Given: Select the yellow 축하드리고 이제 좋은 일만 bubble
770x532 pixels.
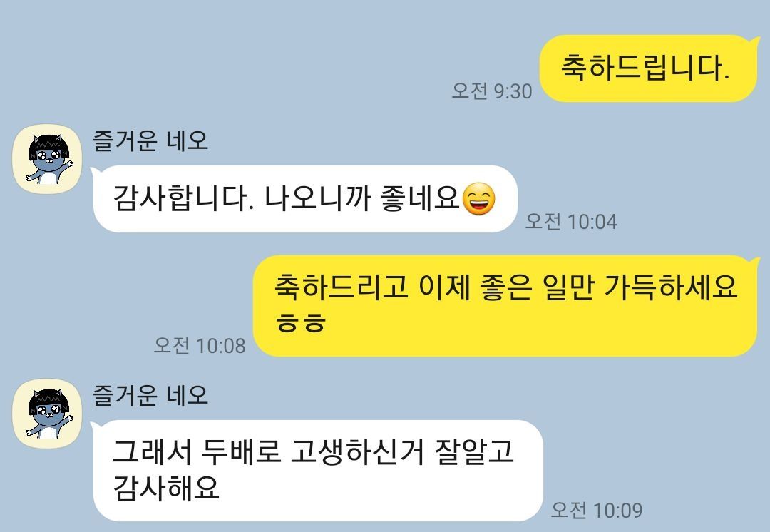Looking at the screenshot, I should pos(505,305).
